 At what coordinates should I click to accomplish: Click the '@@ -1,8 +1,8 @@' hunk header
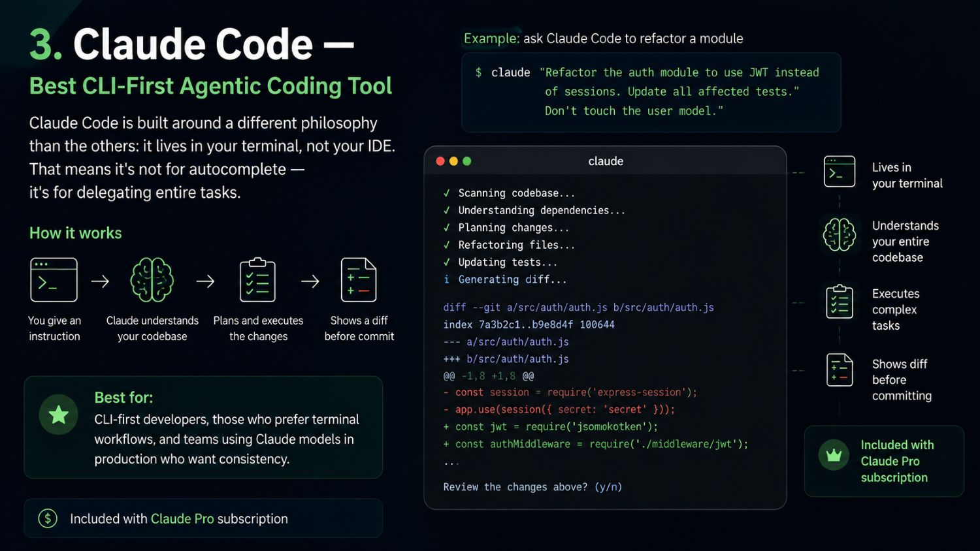(x=489, y=376)
